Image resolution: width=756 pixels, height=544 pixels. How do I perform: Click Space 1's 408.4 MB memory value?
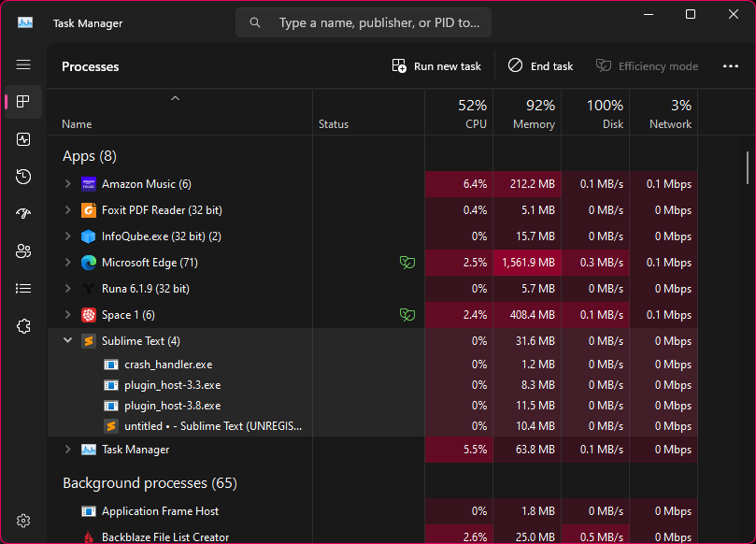point(533,315)
